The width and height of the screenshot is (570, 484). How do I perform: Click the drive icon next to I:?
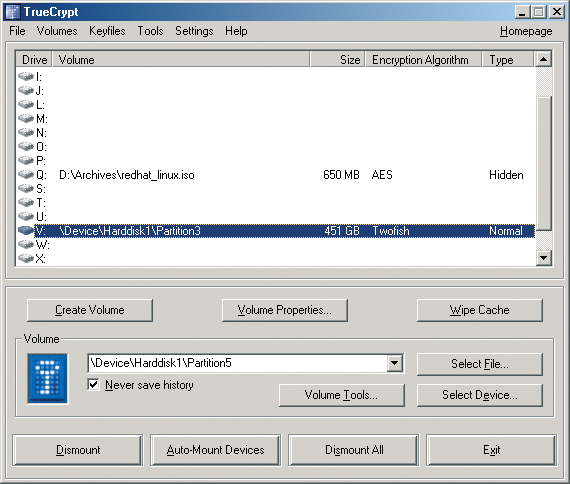coord(26,76)
